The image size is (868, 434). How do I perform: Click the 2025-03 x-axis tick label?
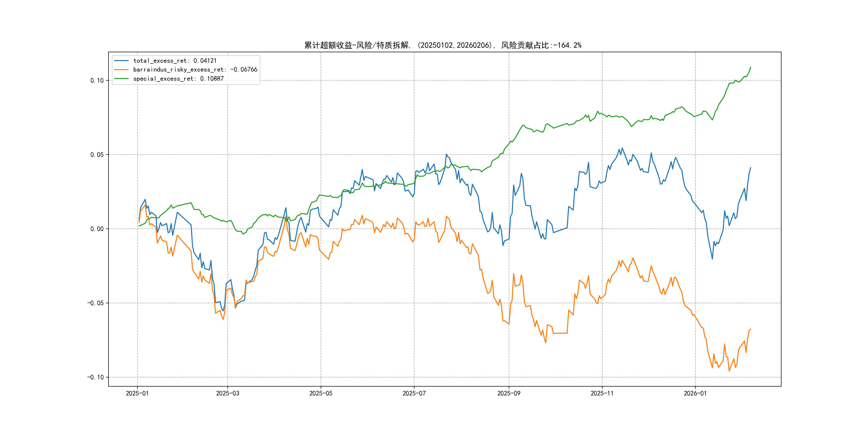coord(227,393)
